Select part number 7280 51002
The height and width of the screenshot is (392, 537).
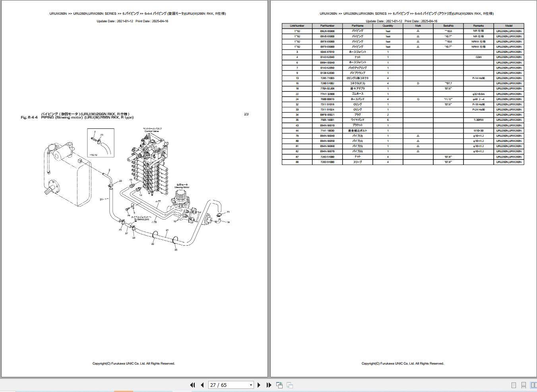point(327,83)
